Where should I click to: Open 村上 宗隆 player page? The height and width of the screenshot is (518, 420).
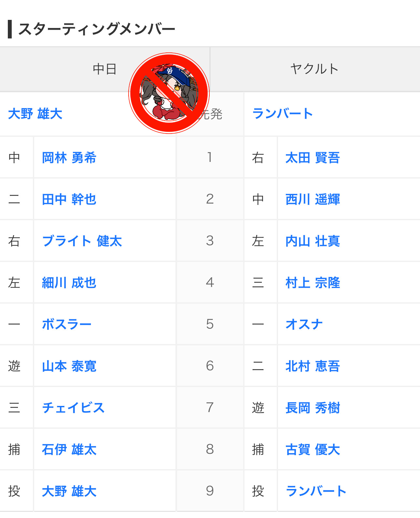(313, 283)
